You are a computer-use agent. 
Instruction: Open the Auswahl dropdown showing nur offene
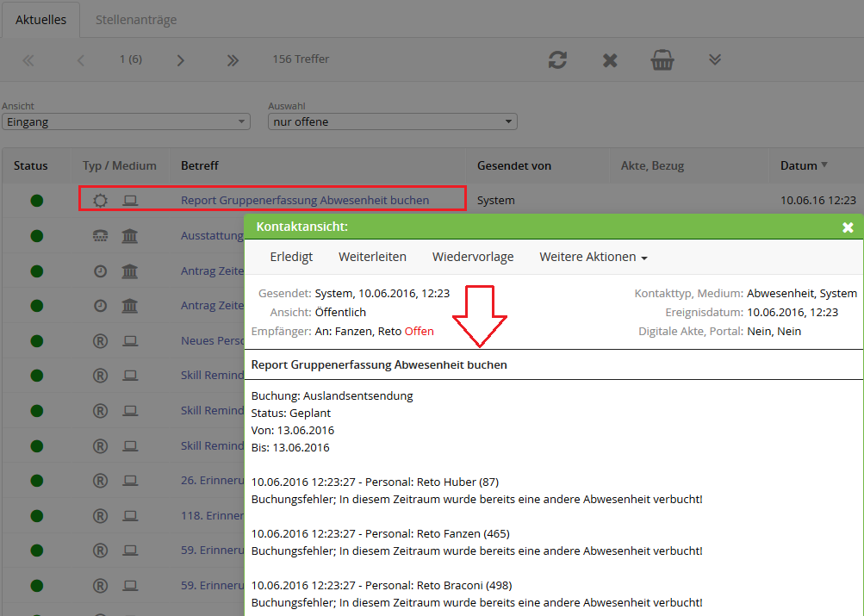(x=392, y=121)
